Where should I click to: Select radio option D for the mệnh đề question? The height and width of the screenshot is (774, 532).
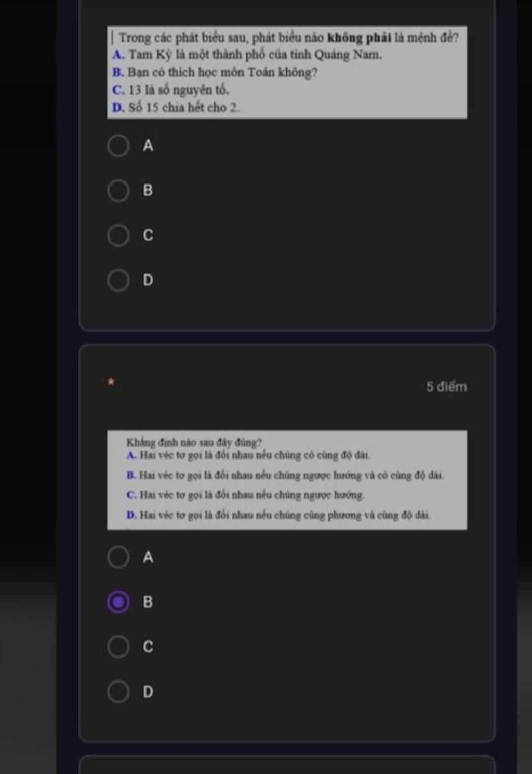(118, 280)
